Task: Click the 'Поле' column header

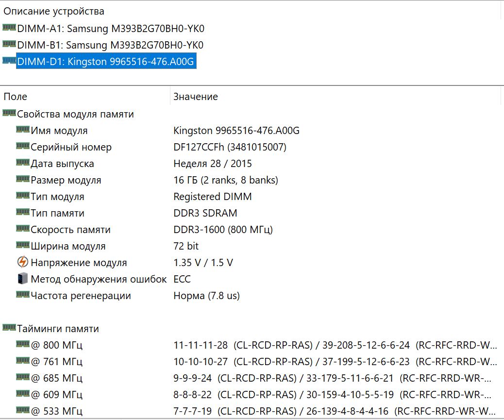Action: 16,97
